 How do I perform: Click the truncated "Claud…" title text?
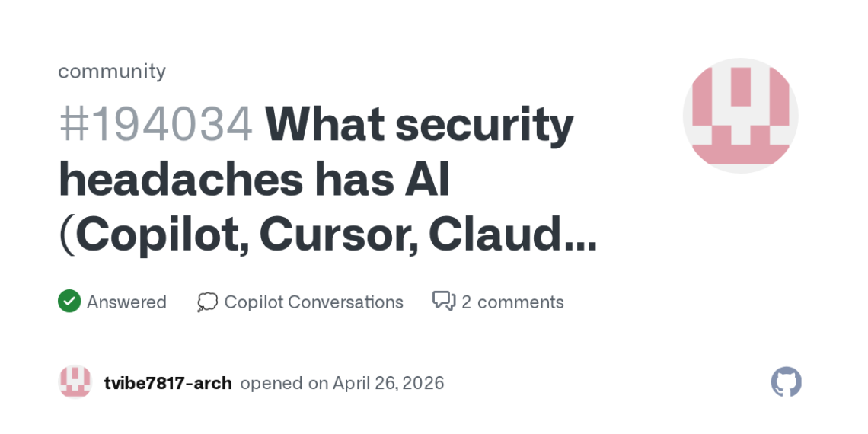coord(512,236)
